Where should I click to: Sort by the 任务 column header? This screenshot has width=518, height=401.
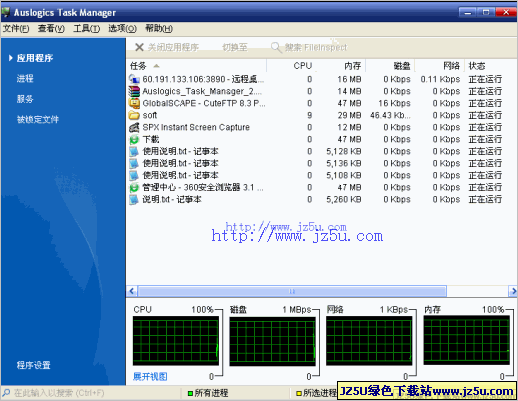196,66
